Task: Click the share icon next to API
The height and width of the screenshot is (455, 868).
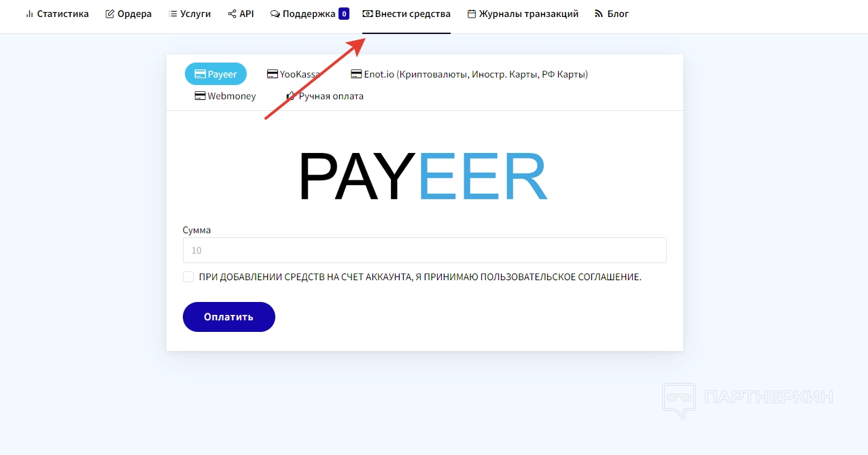Action: coord(232,14)
